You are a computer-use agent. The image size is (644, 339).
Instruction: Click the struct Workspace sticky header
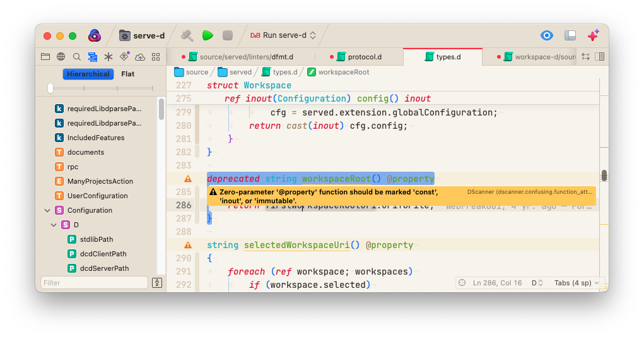point(249,85)
